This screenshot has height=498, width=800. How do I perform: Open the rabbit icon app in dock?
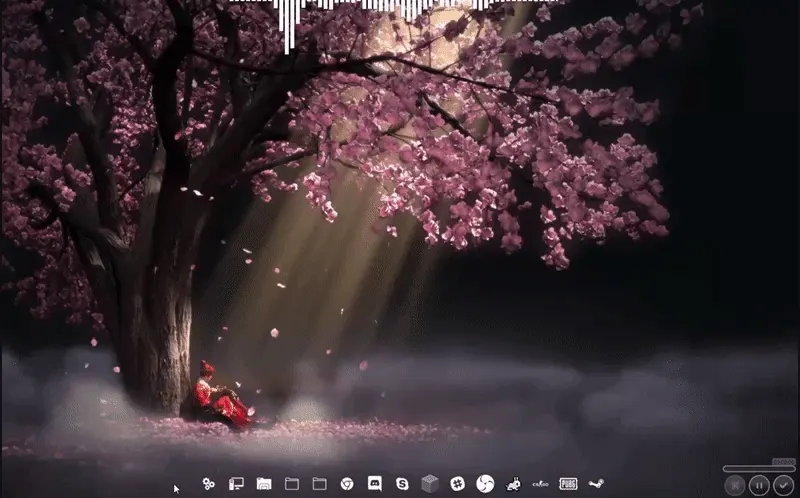(x=513, y=484)
